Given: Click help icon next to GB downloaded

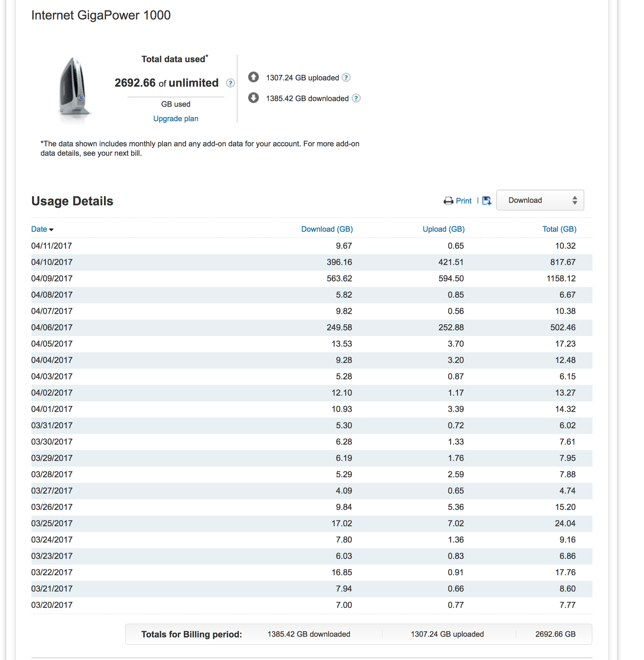Looking at the screenshot, I should (x=356, y=98).
